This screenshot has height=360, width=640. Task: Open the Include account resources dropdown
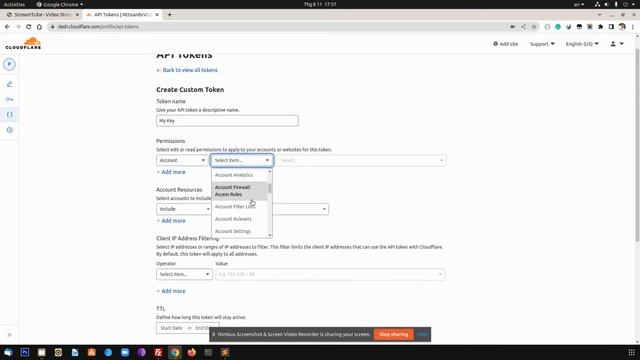pyautogui.click(x=184, y=209)
